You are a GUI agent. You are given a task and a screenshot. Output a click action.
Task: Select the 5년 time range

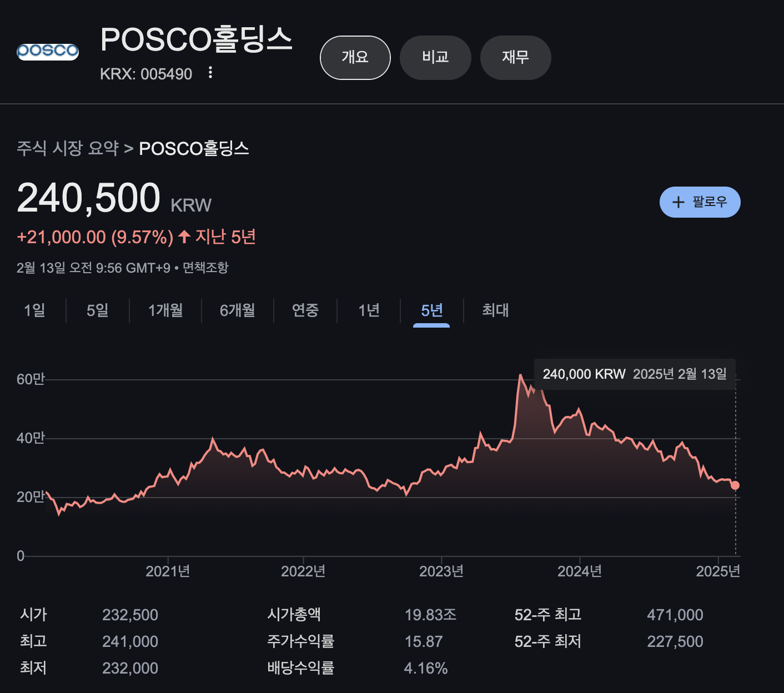point(431,310)
